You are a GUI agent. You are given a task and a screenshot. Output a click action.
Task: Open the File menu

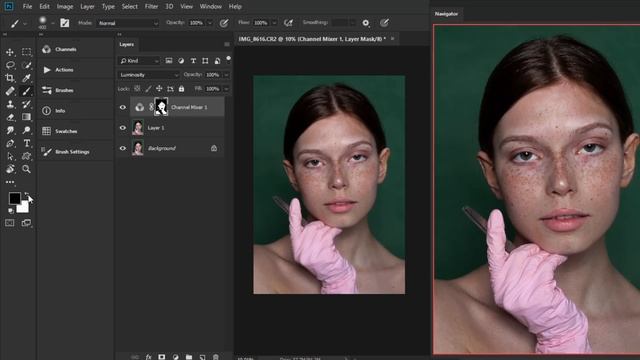(x=27, y=7)
